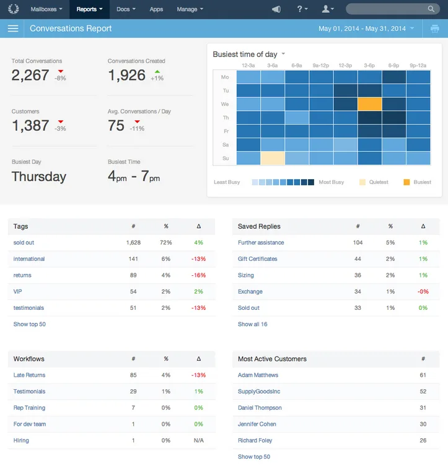This screenshot has height=476, width=448.
Task: Open the Apps menu item
Action: point(156,9)
